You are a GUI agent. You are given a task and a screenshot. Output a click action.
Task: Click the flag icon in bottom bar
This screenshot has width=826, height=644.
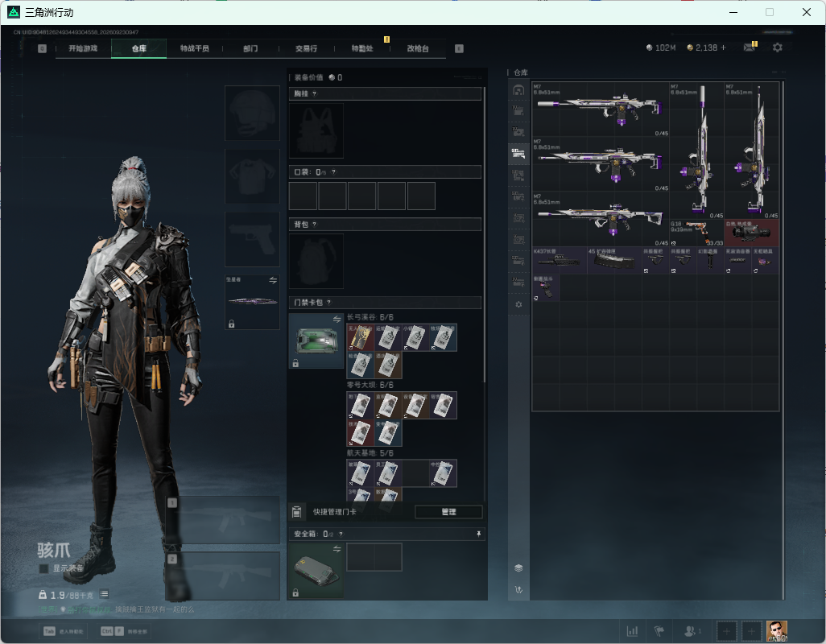[x=659, y=631]
